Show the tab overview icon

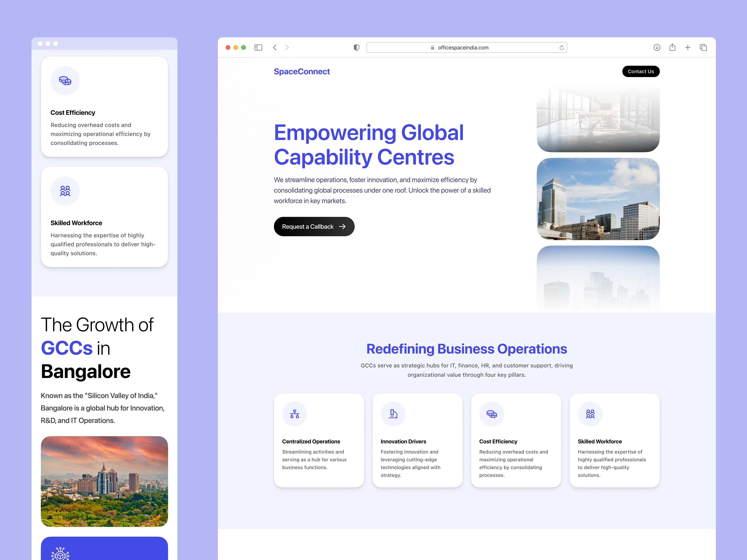(703, 47)
